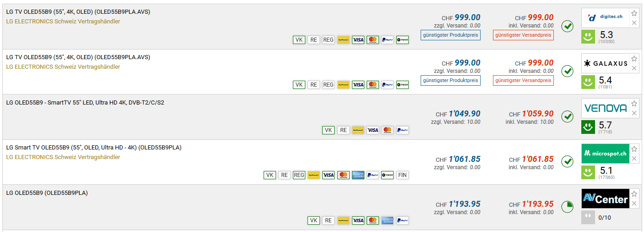The height and width of the screenshot is (232, 644).
Task: Click the AVCenter shop logo
Action: point(605,199)
